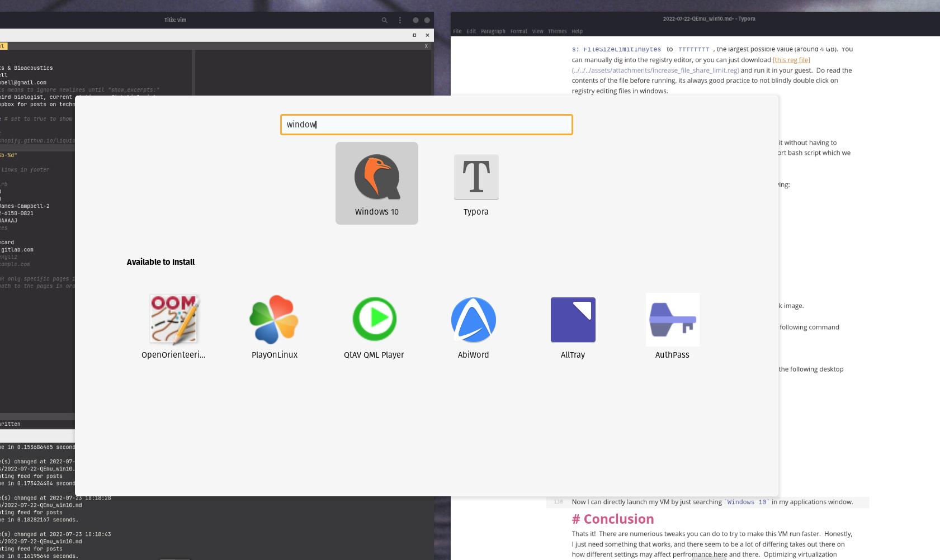Open the Tilix three-dot menu
The height and width of the screenshot is (560, 940).
point(400,20)
